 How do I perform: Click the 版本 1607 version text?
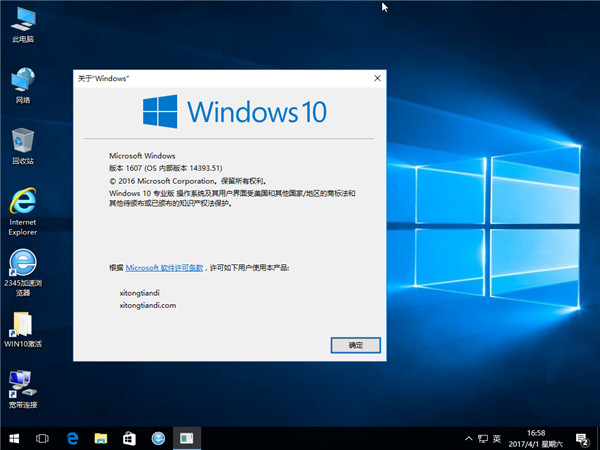click(x=166, y=168)
